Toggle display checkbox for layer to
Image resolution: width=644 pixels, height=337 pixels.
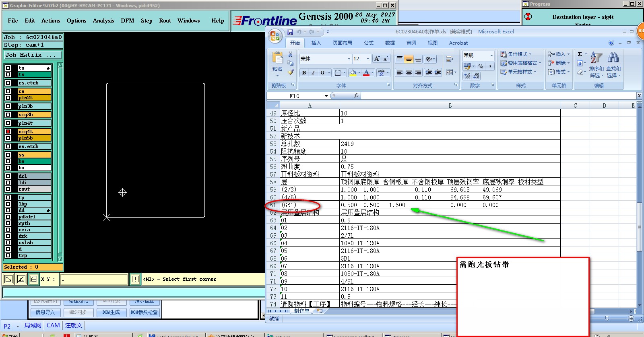pos(8,68)
